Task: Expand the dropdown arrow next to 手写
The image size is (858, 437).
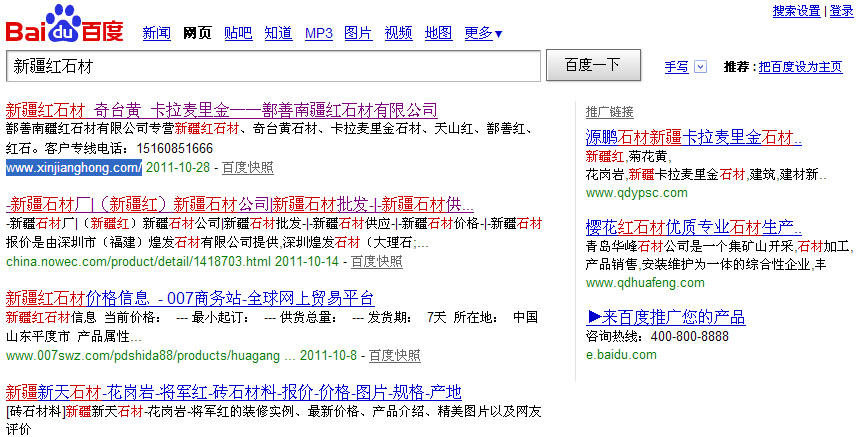Action: point(700,67)
